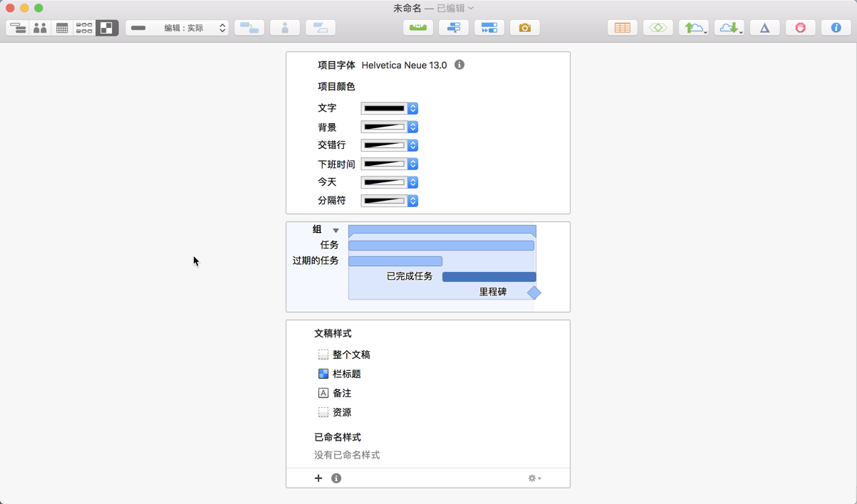Click the plus button to add a style
Image resolution: width=857 pixels, height=504 pixels.
pos(318,478)
